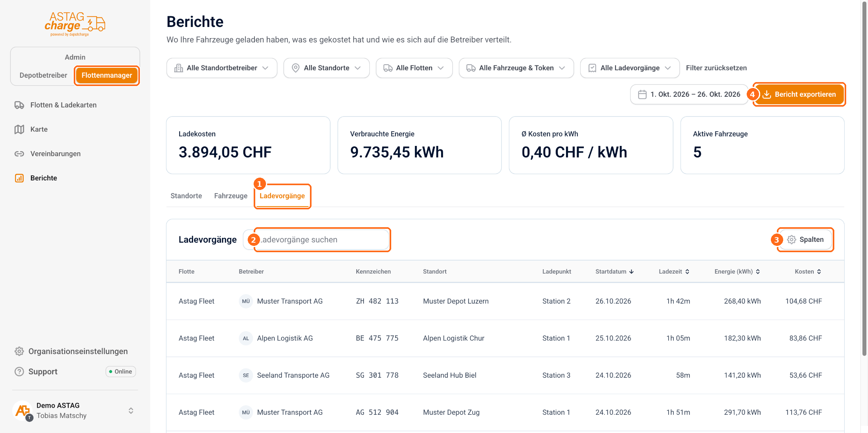
Task: Click the Ladevorgänge suchen search field
Action: click(316, 239)
